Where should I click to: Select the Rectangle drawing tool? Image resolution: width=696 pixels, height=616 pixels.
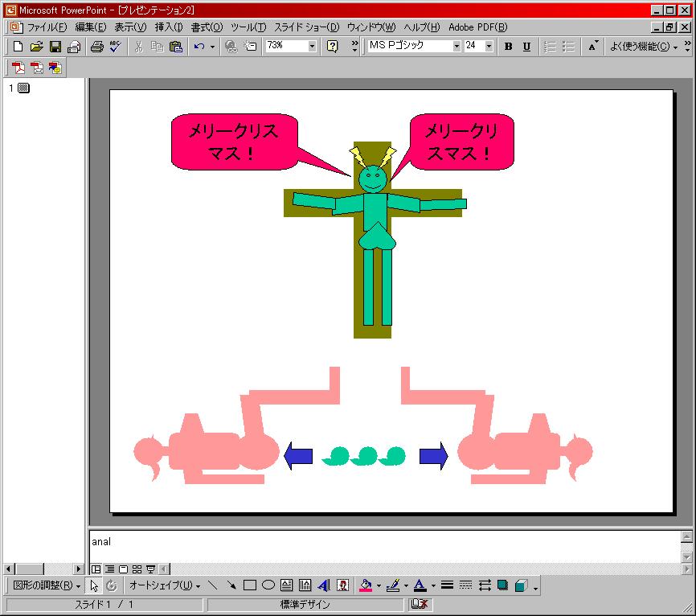250,585
